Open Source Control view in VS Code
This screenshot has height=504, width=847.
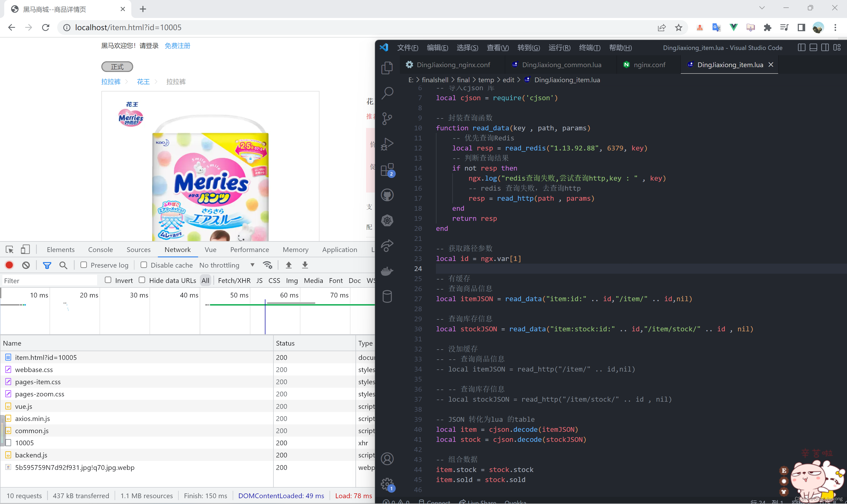point(387,118)
